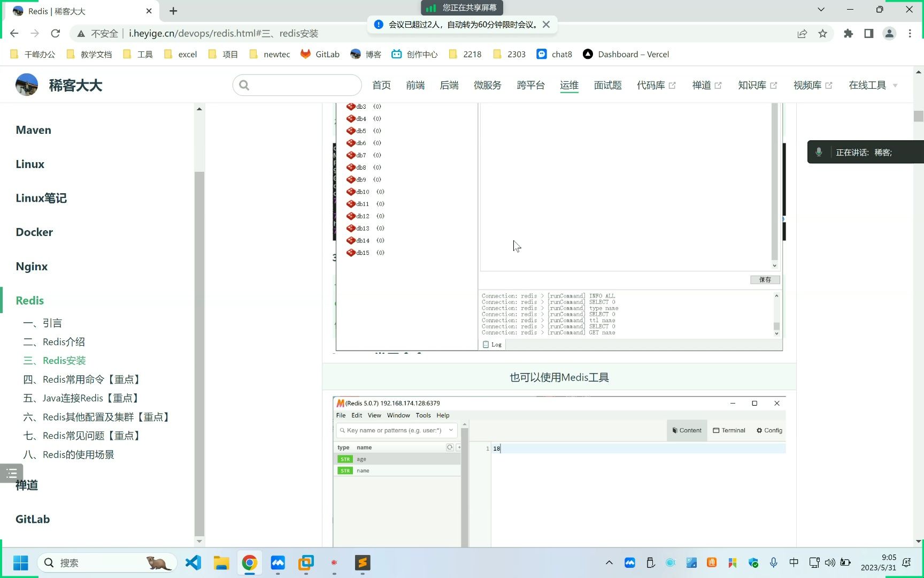Viewport: 924px width, 578px height.
Task: Open Nginx in the sidebar
Action: 32,267
